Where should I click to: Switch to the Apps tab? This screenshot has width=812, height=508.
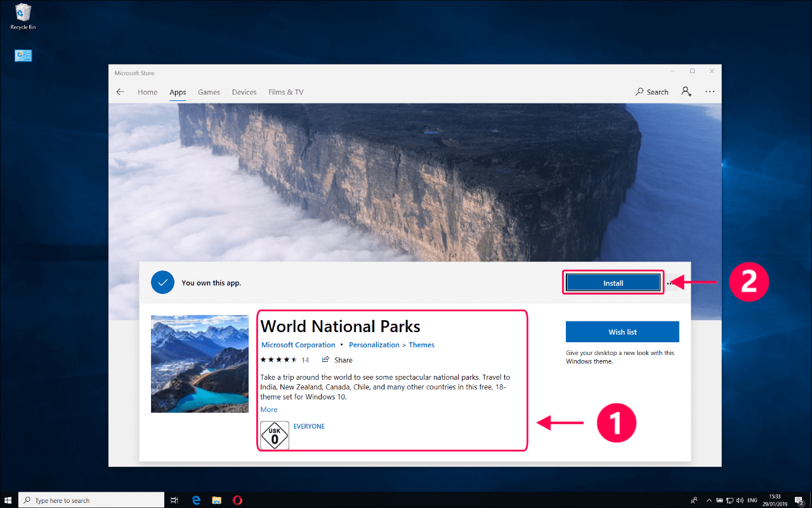coord(178,92)
